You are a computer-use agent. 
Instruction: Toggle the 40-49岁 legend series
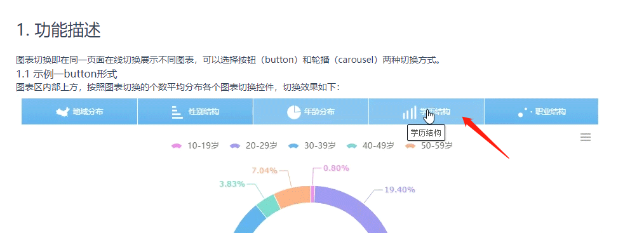pyautogui.click(x=370, y=145)
